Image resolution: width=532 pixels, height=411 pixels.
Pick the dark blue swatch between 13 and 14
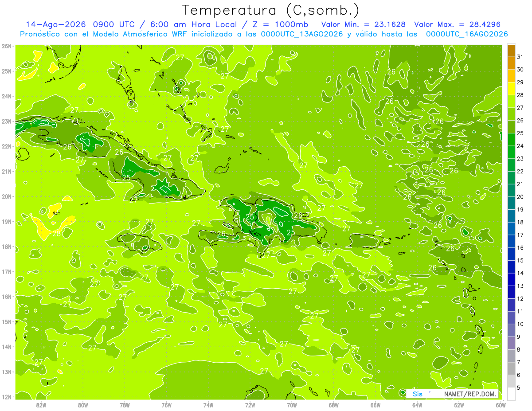(x=511, y=279)
